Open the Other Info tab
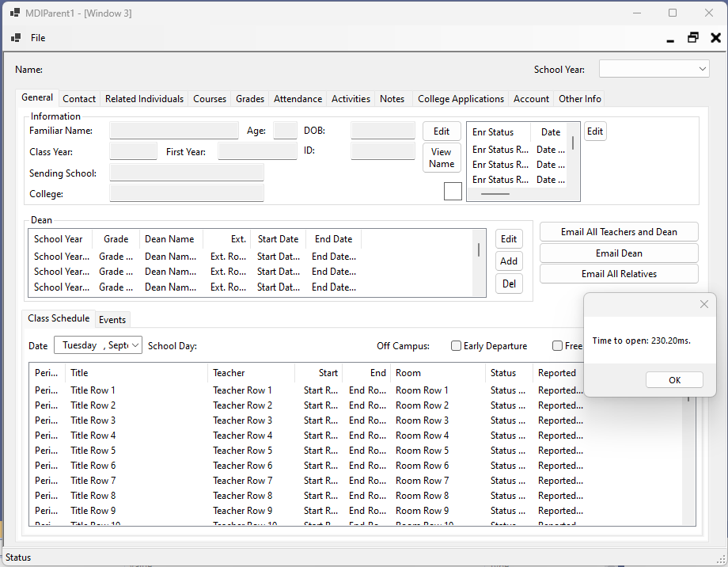 pos(579,98)
